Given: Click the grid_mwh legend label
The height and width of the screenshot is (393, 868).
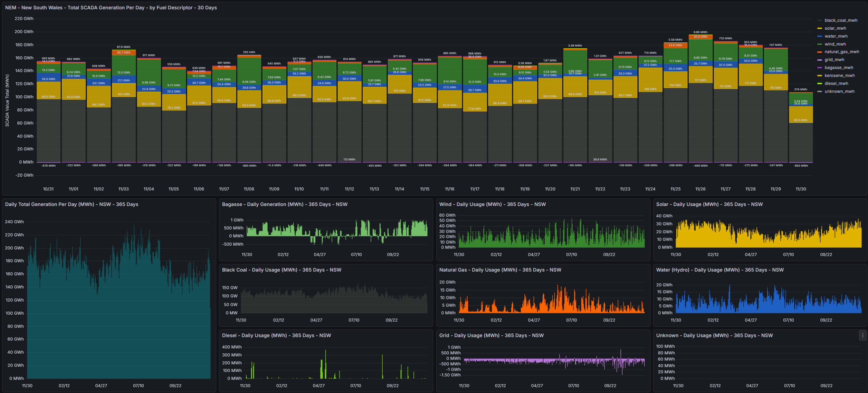Looking at the screenshot, I should click(x=834, y=60).
